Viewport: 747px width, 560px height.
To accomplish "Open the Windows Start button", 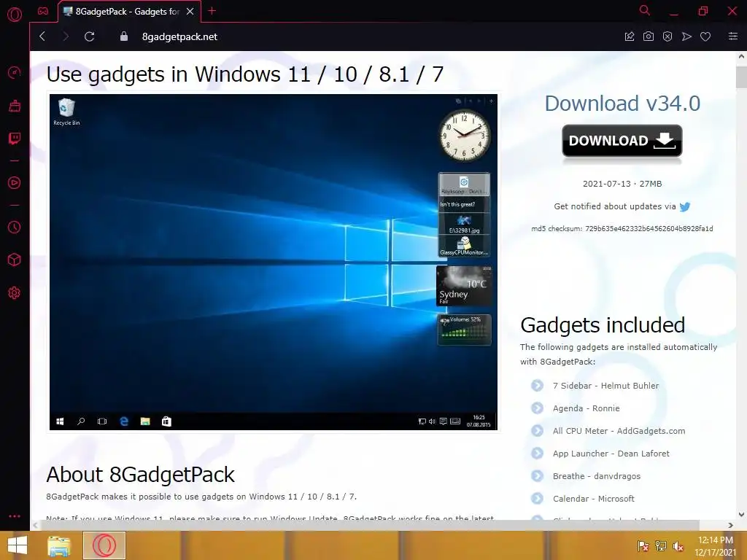I will (18, 545).
